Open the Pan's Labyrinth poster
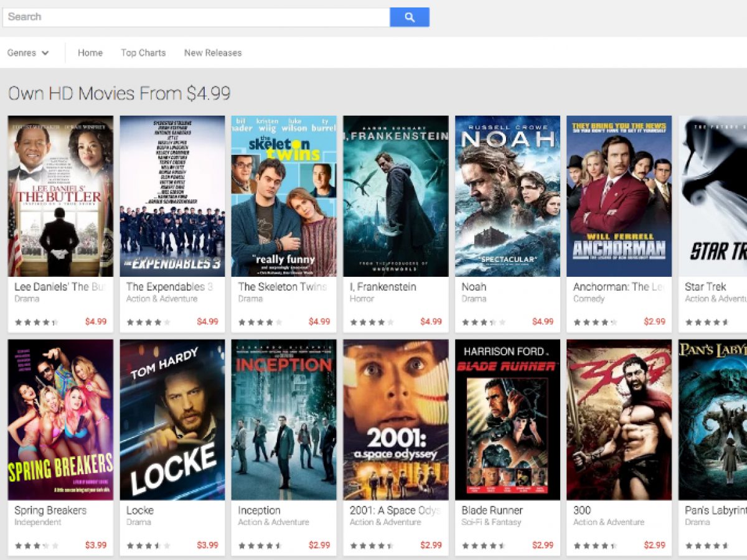Screen dimensions: 747x560 pyautogui.click(x=713, y=420)
